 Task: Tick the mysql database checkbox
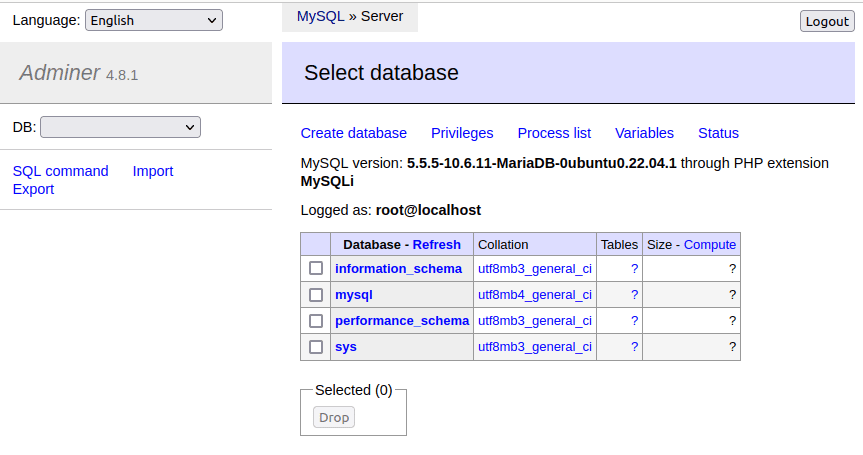[316, 295]
